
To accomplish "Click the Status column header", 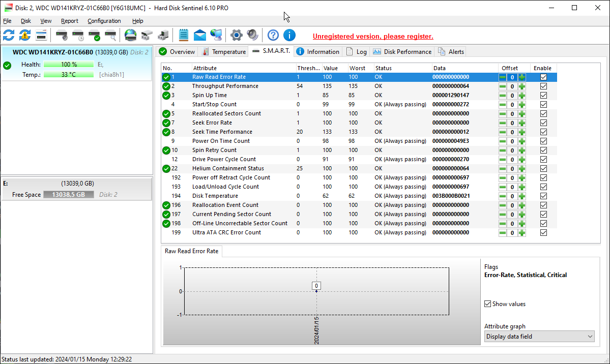I will 402,68.
